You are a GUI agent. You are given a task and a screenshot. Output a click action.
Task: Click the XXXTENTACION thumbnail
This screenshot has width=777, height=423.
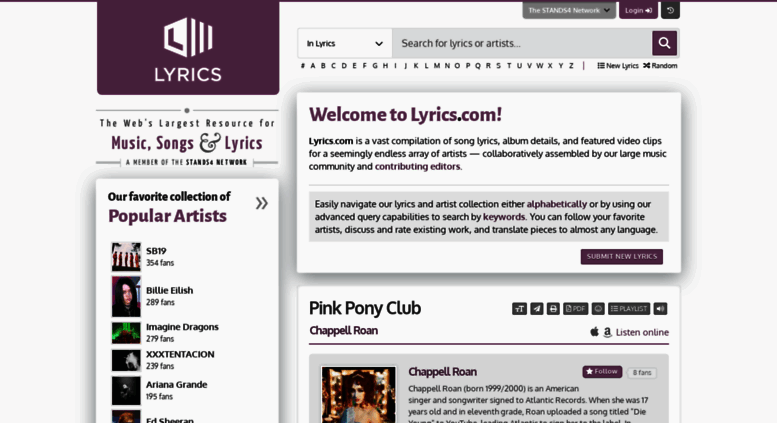pos(126,360)
